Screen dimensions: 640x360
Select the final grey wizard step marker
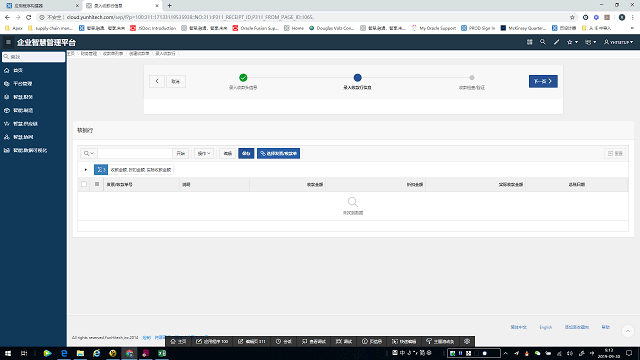472,78
